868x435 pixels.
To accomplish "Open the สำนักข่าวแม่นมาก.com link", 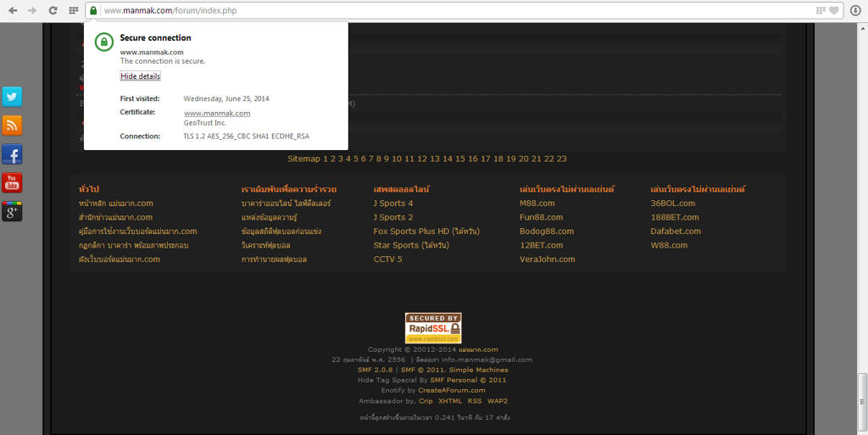I will (115, 217).
